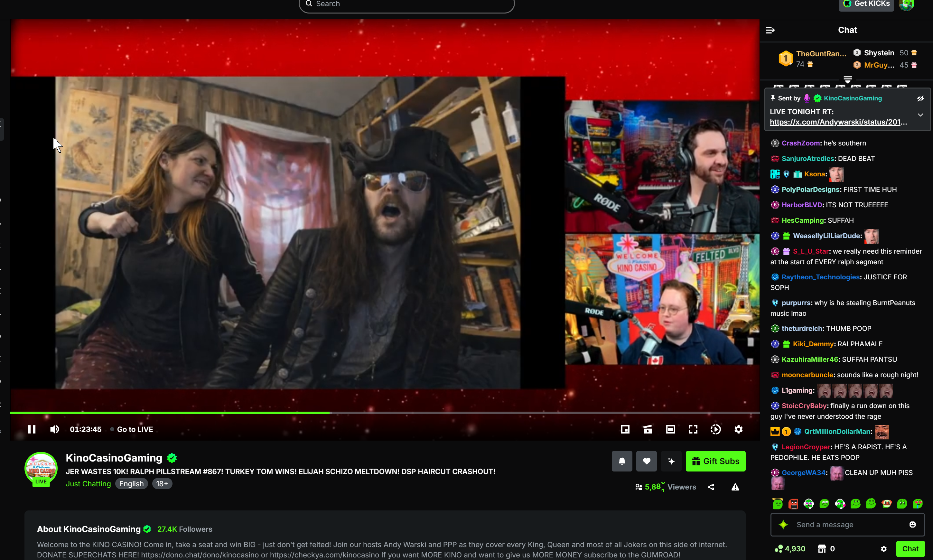Click the Send a message field
The image size is (933, 560).
tap(847, 525)
